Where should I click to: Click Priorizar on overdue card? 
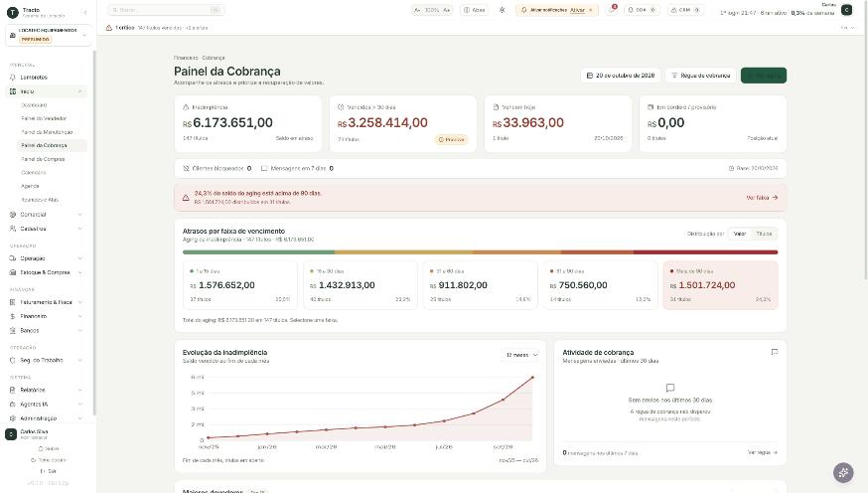coord(451,139)
